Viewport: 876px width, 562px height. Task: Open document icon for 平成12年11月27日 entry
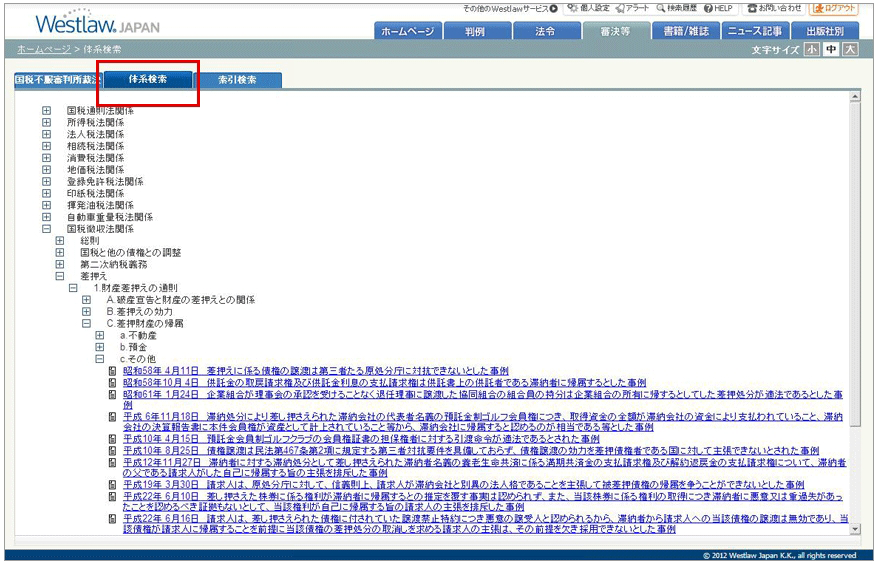[112, 462]
